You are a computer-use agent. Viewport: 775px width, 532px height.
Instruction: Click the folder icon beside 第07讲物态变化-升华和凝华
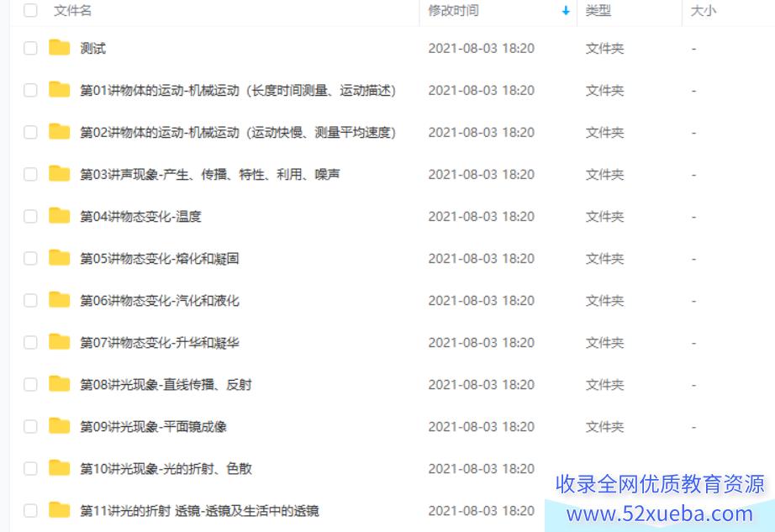[x=60, y=342]
